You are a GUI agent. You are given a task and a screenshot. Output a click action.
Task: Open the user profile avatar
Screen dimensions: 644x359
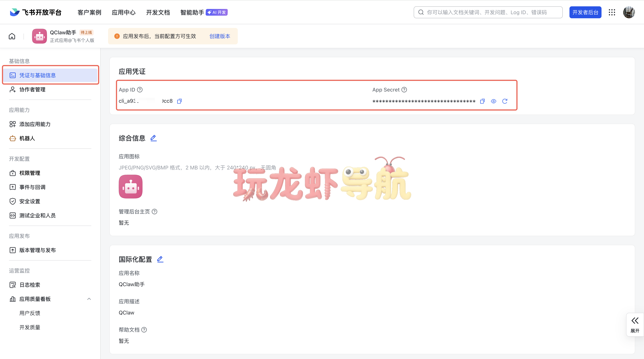tap(629, 12)
